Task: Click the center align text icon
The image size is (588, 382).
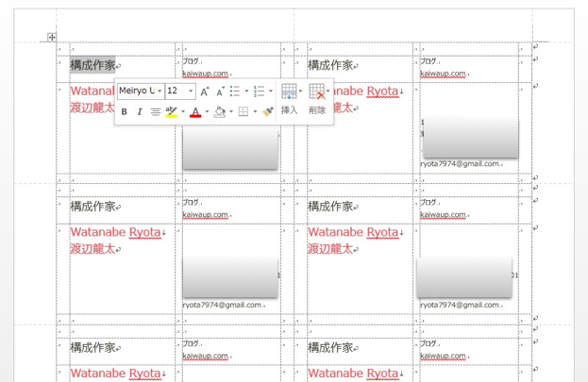Action: 156,112
